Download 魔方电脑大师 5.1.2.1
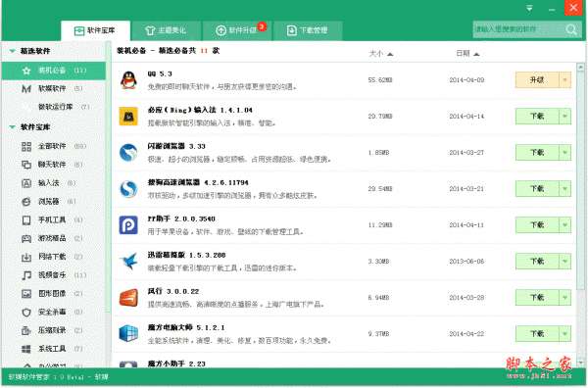The image size is (588, 388). 537,334
